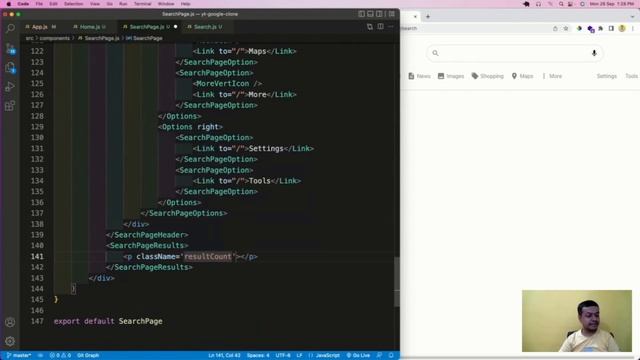Open browser Extensions puzzle icon

click(601, 29)
